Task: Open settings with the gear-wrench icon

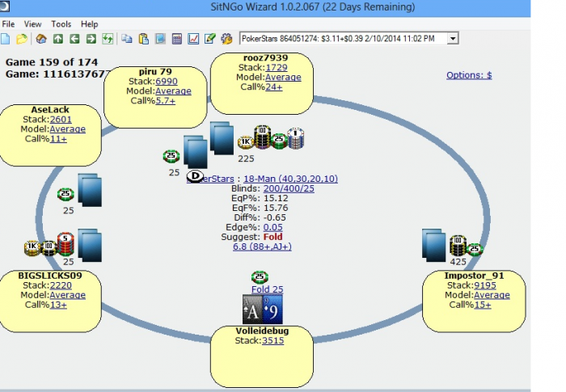Action: click(x=226, y=39)
